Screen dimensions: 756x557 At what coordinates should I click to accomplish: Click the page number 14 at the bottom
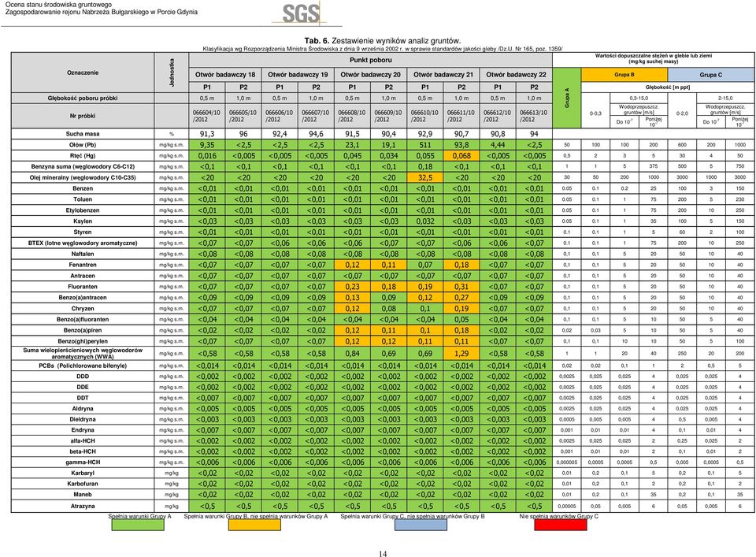[x=383, y=554]
